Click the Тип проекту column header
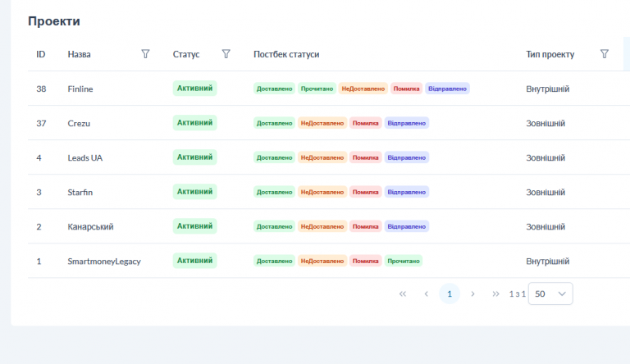630x364 pixels. click(x=550, y=54)
